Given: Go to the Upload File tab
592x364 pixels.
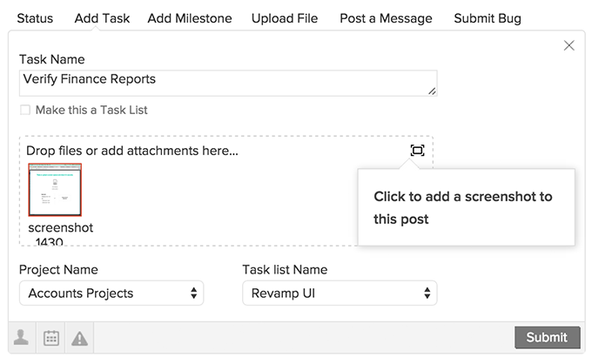Looking at the screenshot, I should pyautogui.click(x=285, y=18).
